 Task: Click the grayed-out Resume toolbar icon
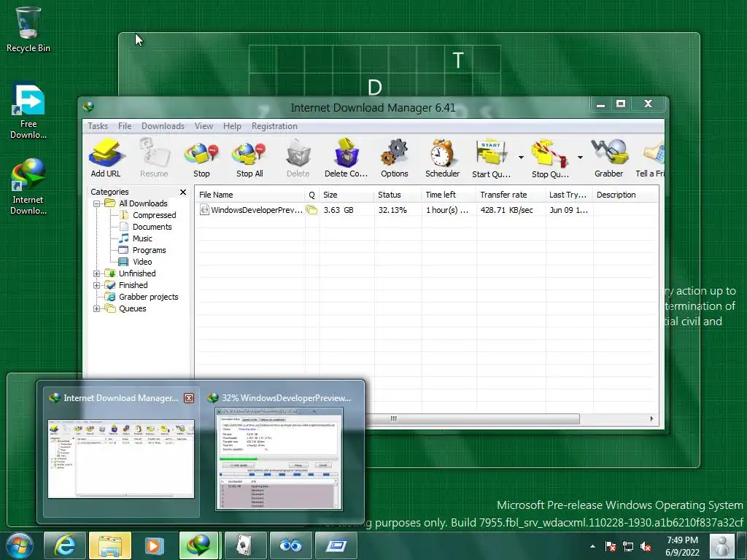(x=154, y=158)
